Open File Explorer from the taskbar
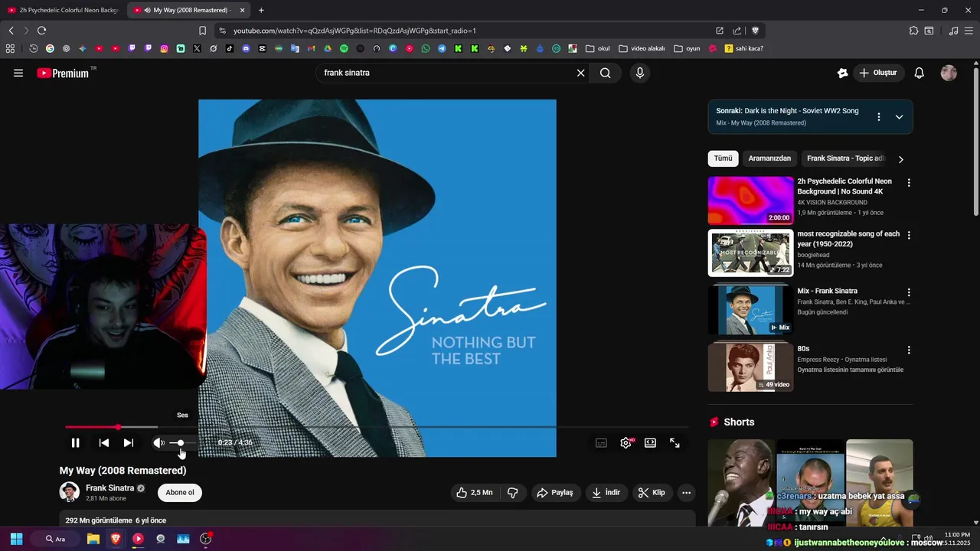Image resolution: width=980 pixels, height=551 pixels. pyautogui.click(x=93, y=539)
